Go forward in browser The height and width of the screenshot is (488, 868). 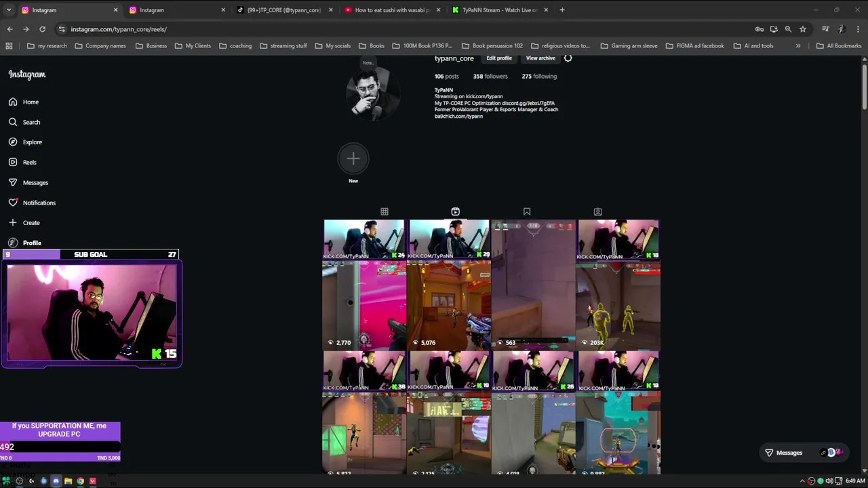coord(26,29)
